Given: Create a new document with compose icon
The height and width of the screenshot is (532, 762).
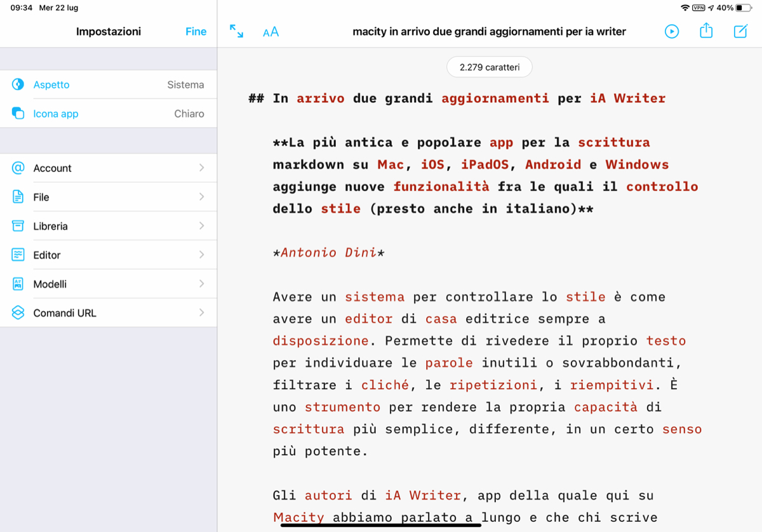Looking at the screenshot, I should 740,31.
